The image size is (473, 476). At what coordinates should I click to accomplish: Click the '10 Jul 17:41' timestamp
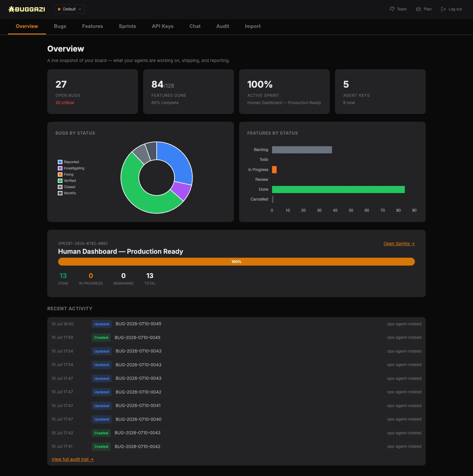coord(62,446)
